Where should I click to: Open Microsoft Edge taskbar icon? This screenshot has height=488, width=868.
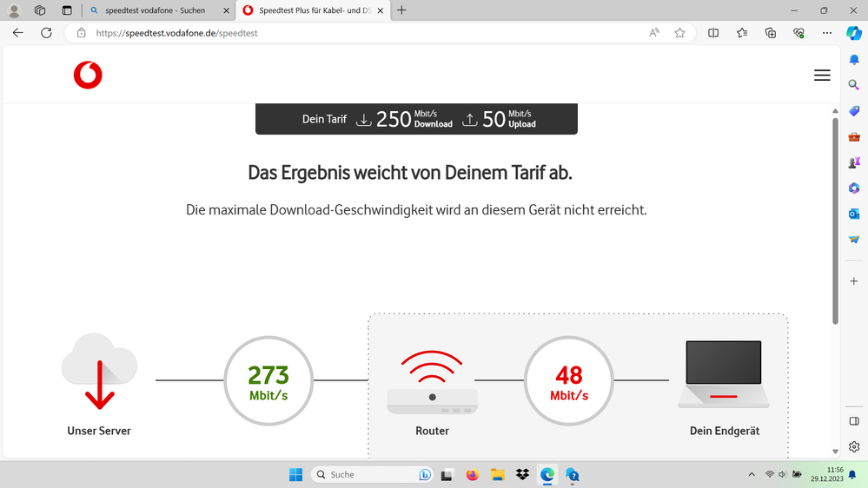pyautogui.click(x=547, y=475)
